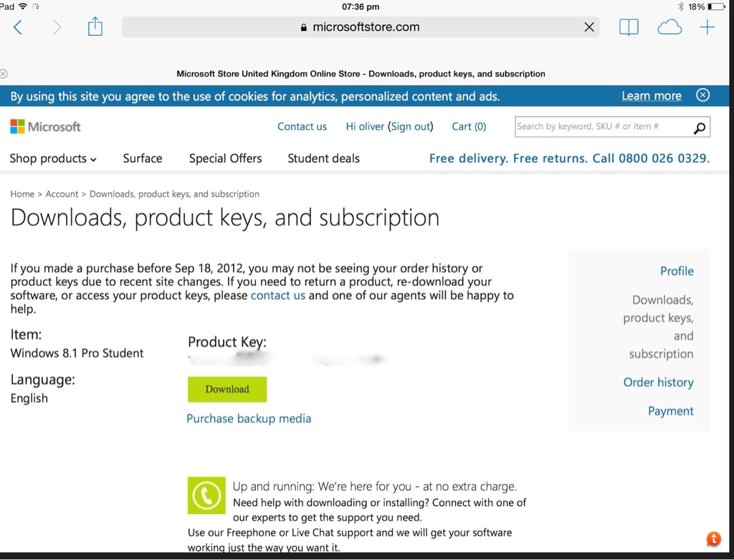Click the orange chat bubble icon
The height and width of the screenshot is (560, 734).
coord(713,539)
